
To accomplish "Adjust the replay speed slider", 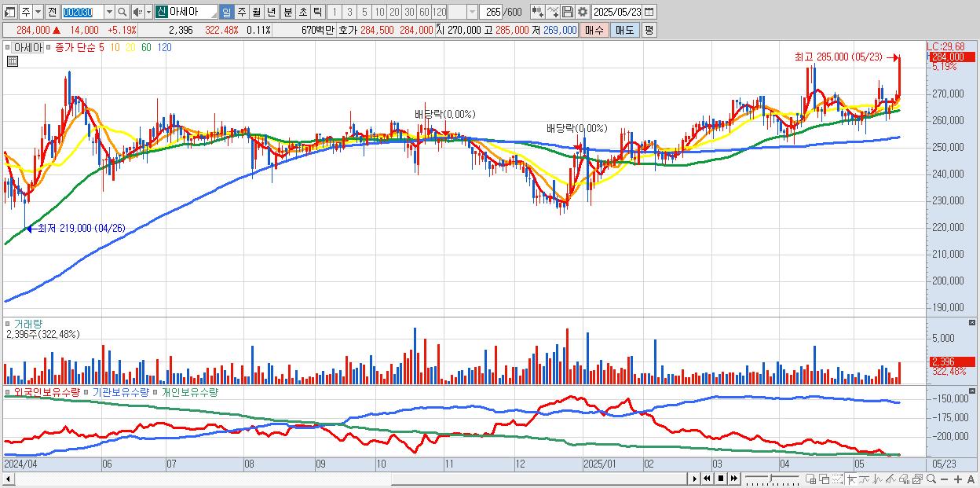I will coord(772,479).
